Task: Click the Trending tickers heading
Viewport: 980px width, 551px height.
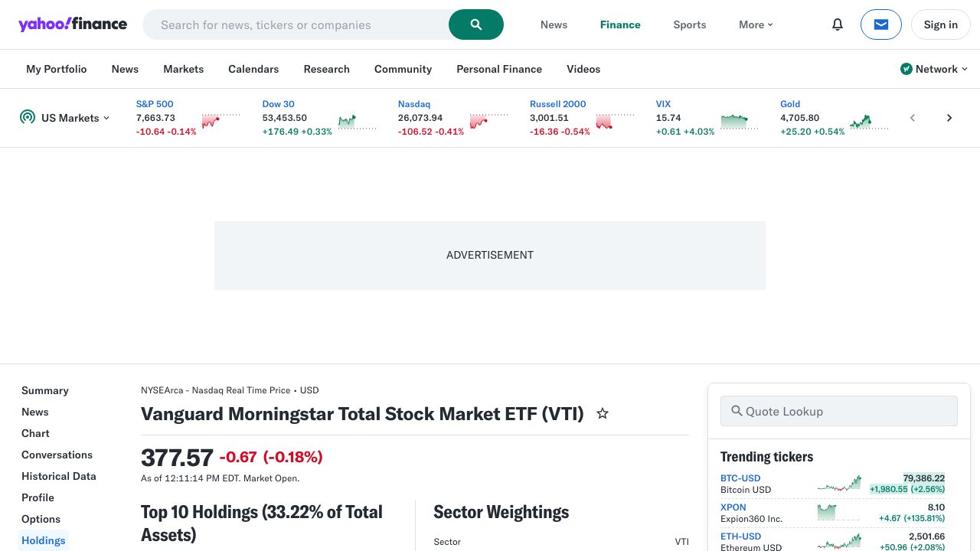Action: [x=766, y=457]
